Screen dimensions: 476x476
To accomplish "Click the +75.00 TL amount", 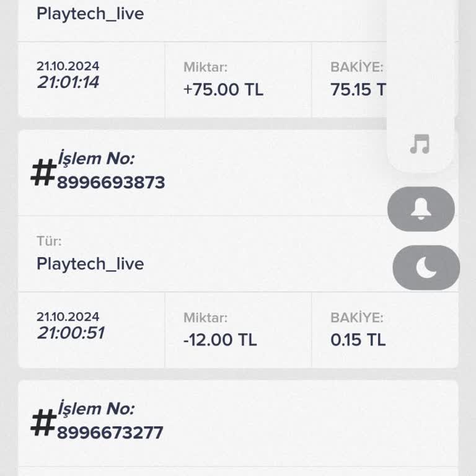I will point(223,89).
